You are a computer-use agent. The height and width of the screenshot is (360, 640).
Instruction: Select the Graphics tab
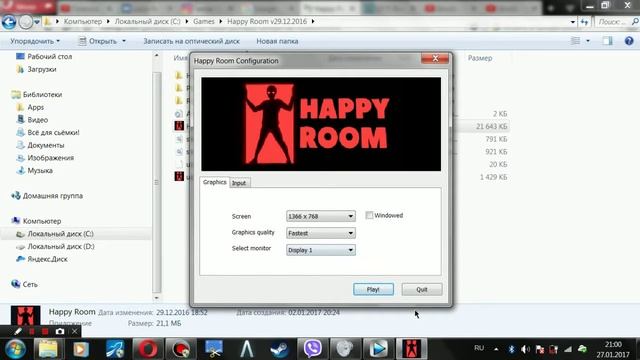[x=214, y=182]
